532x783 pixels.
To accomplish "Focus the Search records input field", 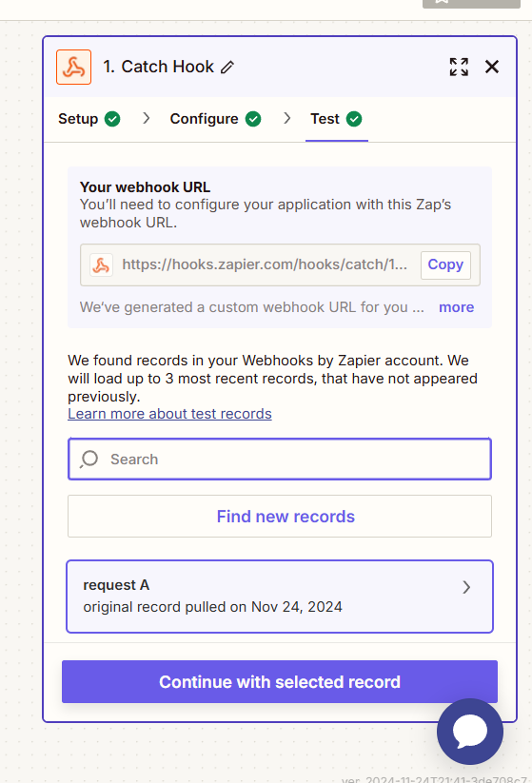I will [x=280, y=459].
